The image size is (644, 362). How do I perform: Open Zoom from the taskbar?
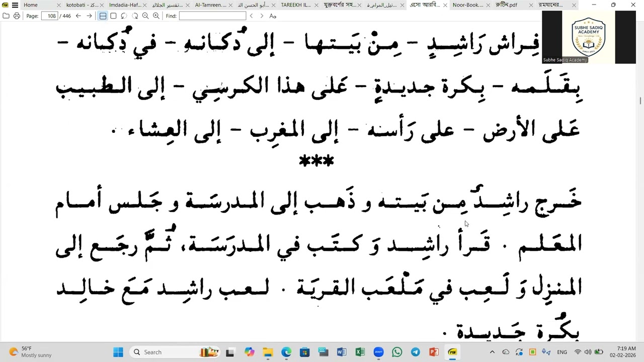click(378, 352)
